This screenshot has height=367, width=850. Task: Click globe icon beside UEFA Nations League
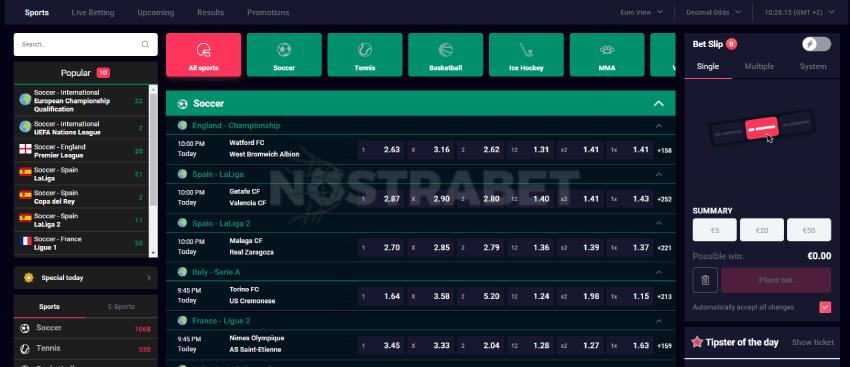25,127
